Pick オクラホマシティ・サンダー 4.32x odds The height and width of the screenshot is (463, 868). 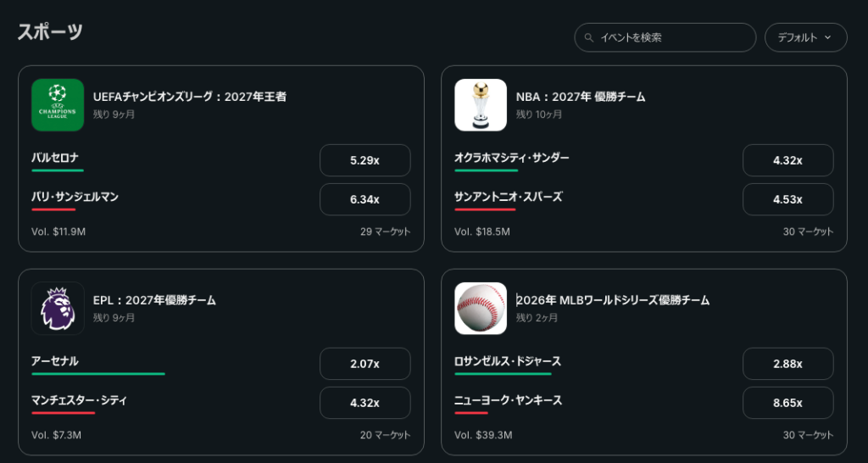787,160
